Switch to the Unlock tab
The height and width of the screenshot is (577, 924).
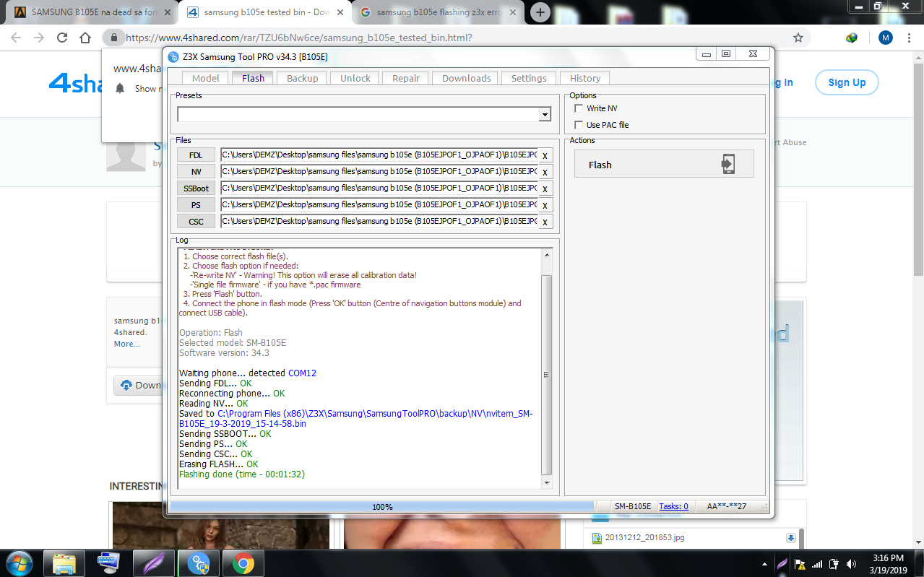(355, 78)
